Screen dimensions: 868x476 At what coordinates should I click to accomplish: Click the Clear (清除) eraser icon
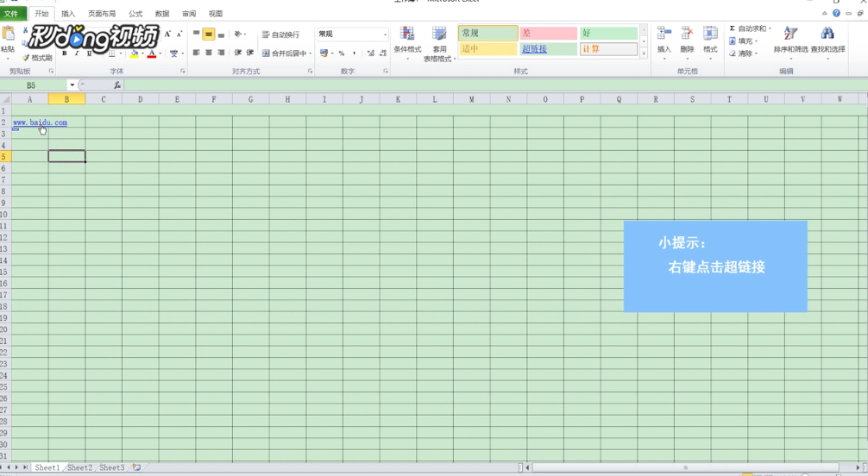coord(733,53)
